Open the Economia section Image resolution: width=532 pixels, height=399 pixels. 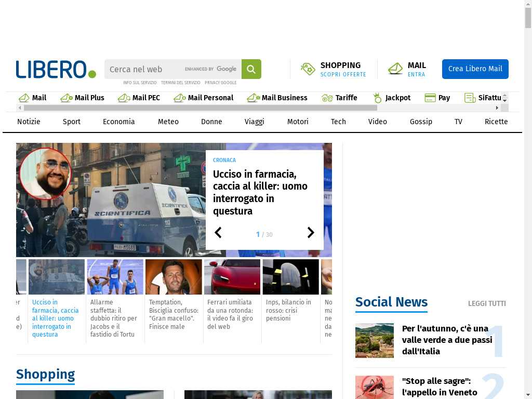click(119, 122)
